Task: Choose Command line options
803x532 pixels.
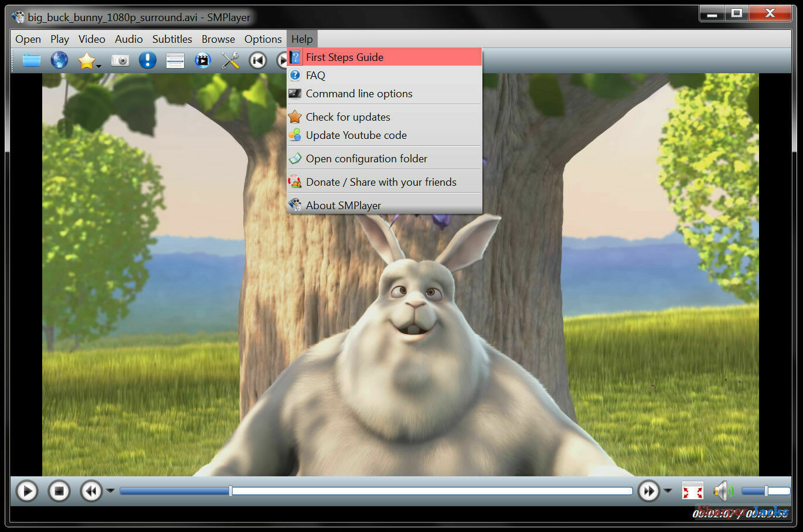Action: (385, 93)
